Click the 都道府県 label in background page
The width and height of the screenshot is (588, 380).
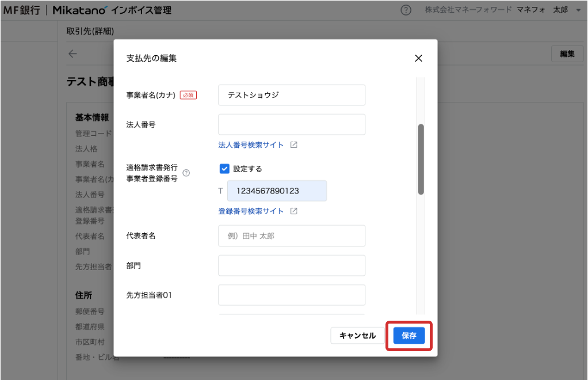coord(90,326)
